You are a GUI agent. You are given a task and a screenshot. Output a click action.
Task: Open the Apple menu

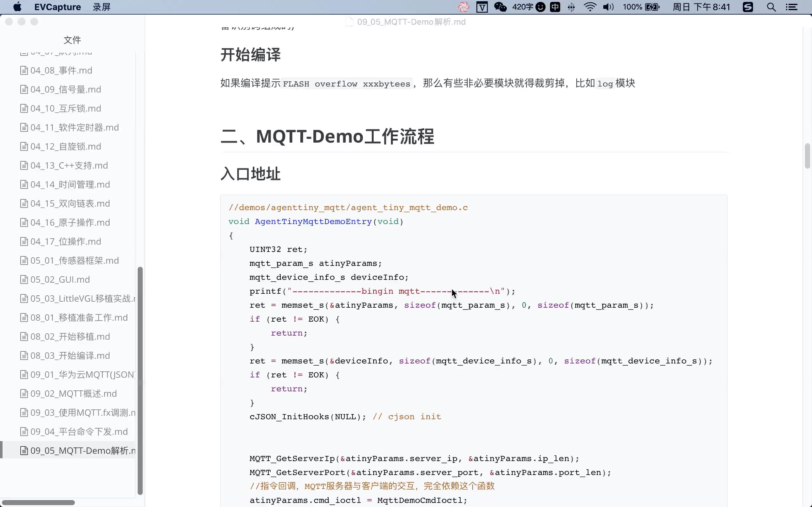click(x=17, y=7)
